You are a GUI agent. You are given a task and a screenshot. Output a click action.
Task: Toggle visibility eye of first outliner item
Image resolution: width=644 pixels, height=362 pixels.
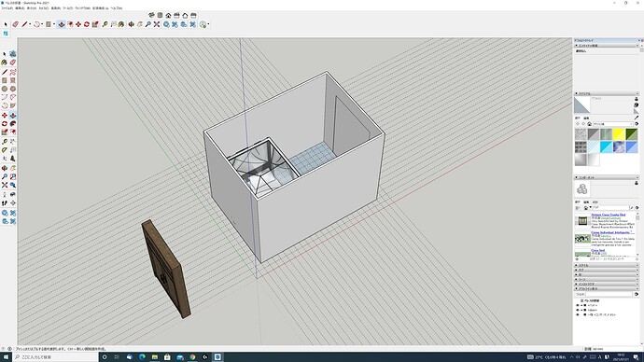[x=578, y=305]
